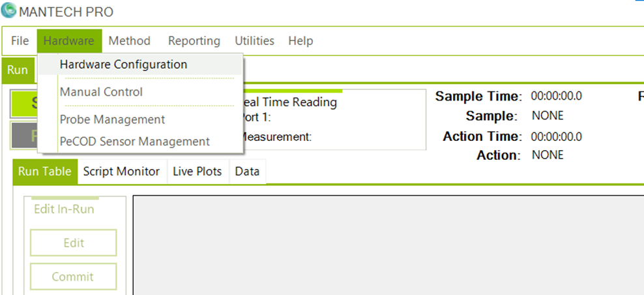Switch to the Run main tab

[x=18, y=70]
